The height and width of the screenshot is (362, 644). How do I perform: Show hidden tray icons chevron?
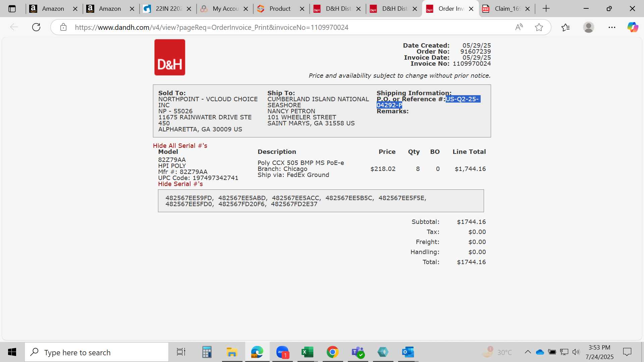pyautogui.click(x=528, y=352)
